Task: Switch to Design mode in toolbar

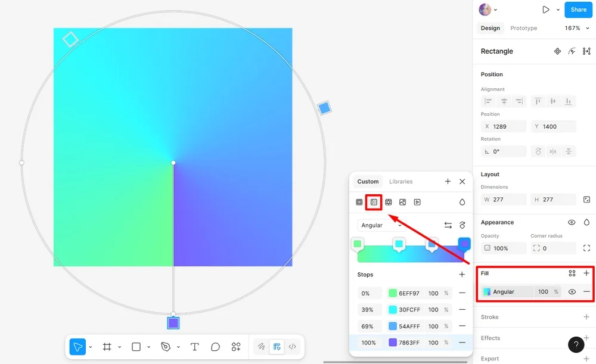Action: (277, 347)
